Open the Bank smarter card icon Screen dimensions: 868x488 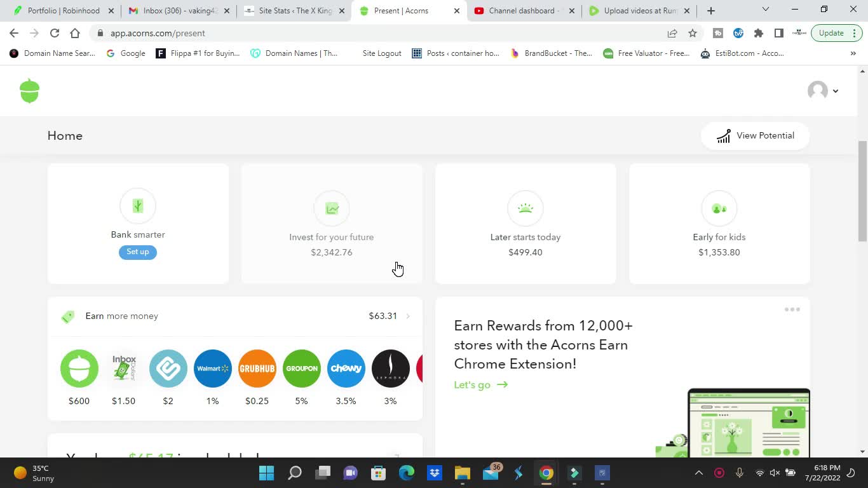coord(138,206)
